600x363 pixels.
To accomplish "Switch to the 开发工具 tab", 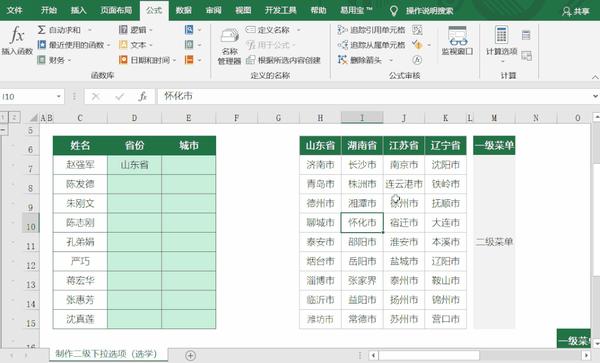I will [280, 10].
